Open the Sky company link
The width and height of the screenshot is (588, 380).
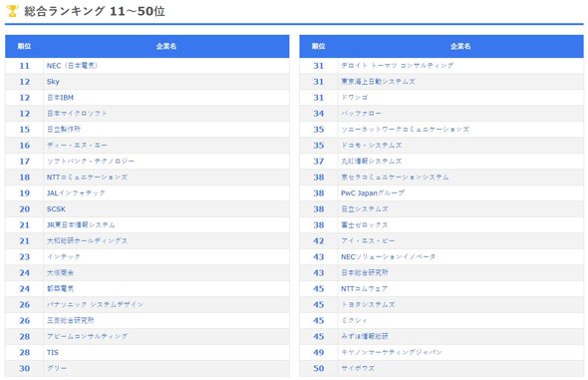click(53, 82)
